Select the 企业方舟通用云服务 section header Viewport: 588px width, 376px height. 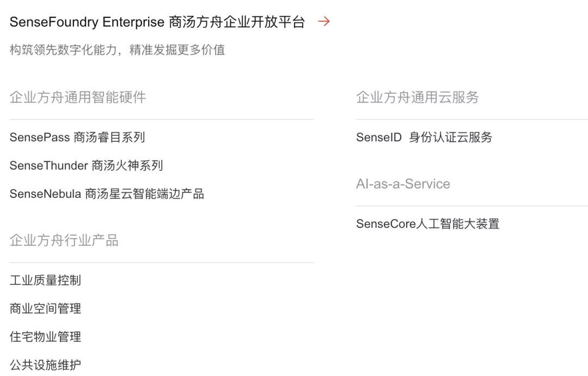pos(418,98)
